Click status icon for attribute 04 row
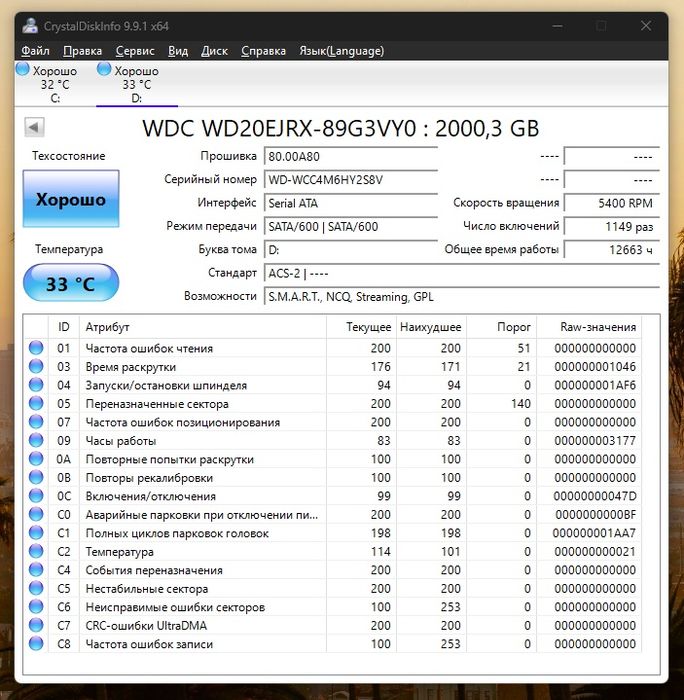684x700 pixels. 36,385
